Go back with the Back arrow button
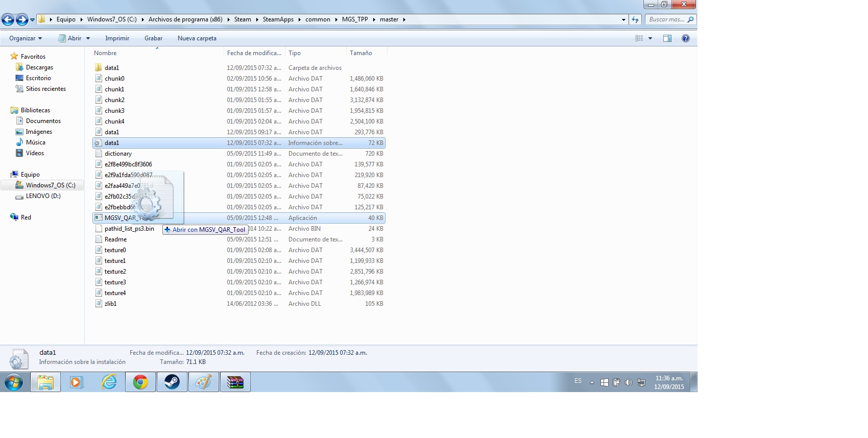868x438 pixels. 8,20
